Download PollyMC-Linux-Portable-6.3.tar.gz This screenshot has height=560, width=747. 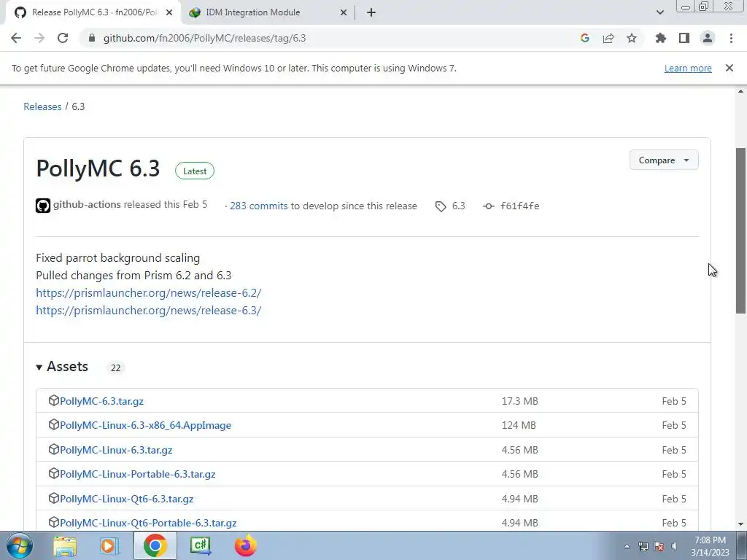point(138,474)
